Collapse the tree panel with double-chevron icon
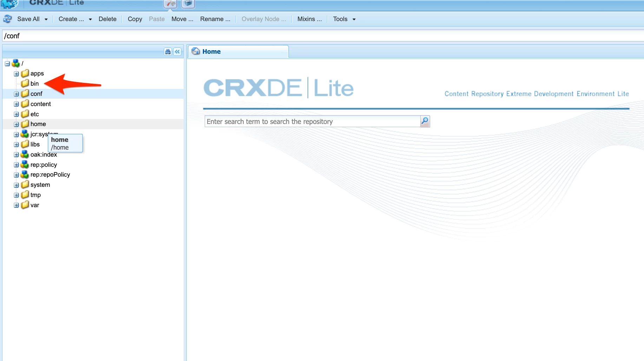Screen dimensions: 644x361 (x=177, y=52)
